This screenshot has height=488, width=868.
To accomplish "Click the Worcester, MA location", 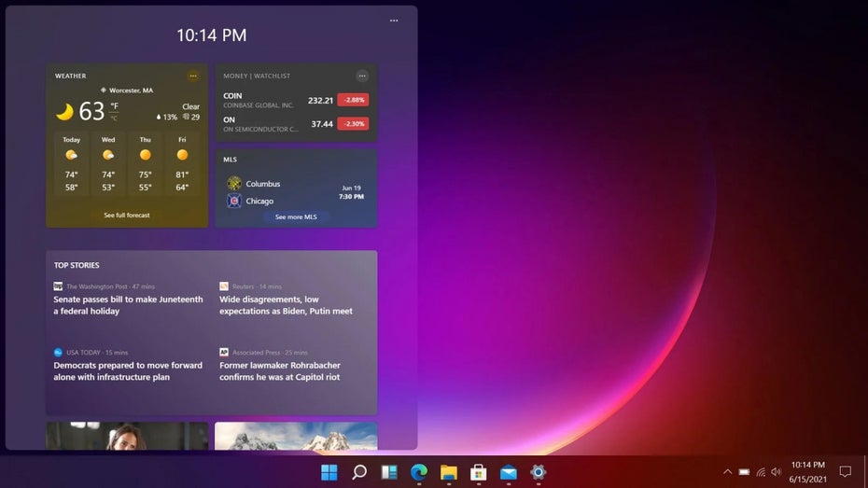I will point(127,91).
